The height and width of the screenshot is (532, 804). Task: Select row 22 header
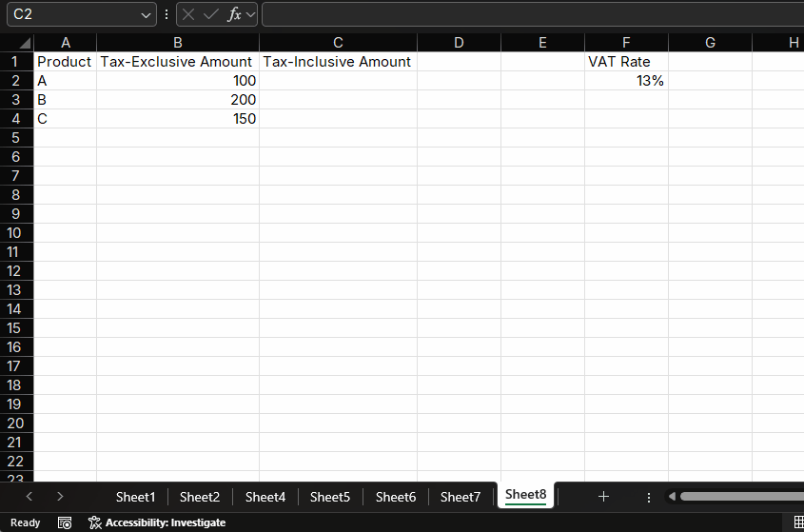tap(16, 462)
